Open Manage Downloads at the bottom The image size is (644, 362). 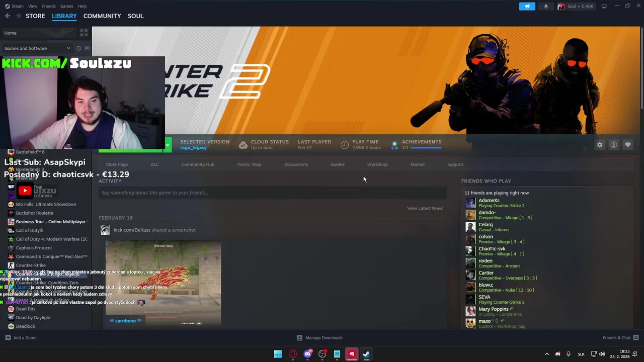click(x=319, y=338)
